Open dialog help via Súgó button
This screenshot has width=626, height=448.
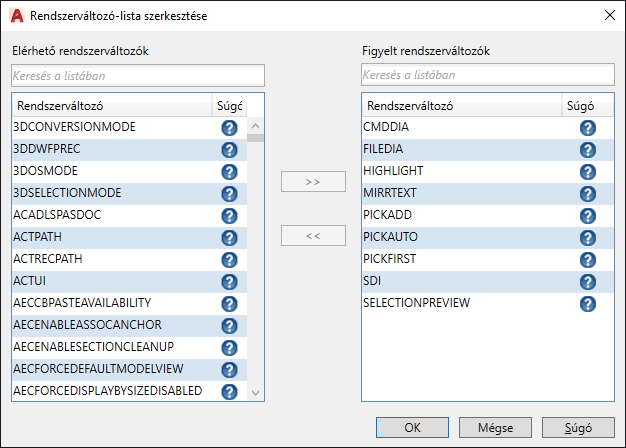578,428
